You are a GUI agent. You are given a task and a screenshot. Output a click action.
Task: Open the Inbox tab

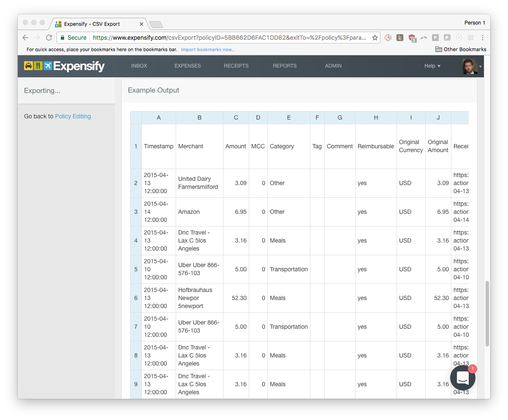(x=139, y=66)
